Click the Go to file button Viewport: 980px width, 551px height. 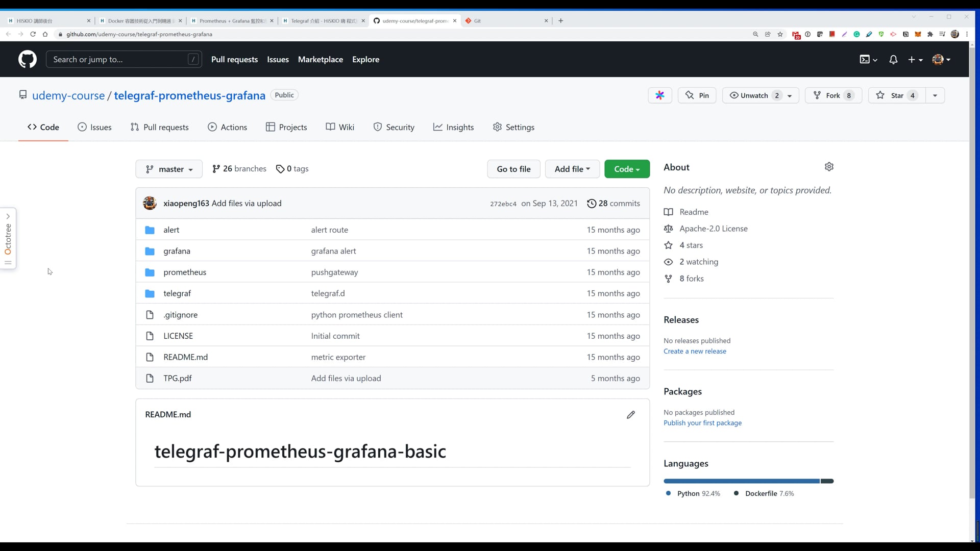pyautogui.click(x=513, y=169)
